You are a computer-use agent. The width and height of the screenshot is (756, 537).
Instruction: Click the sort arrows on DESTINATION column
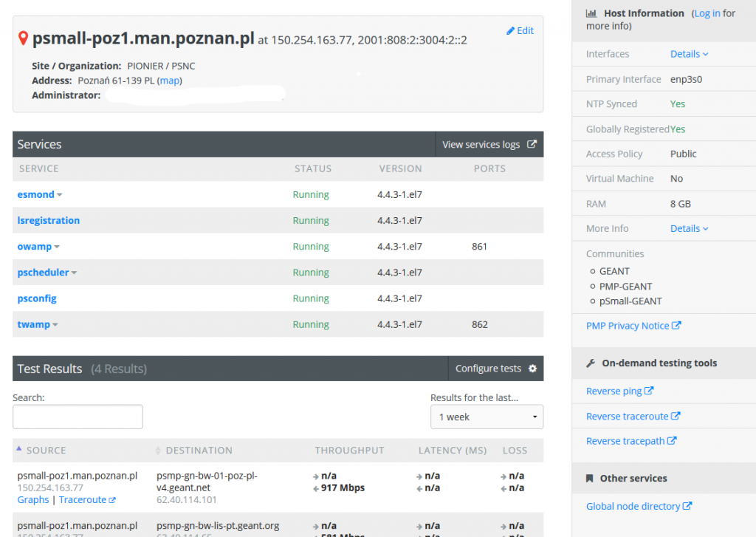click(158, 451)
